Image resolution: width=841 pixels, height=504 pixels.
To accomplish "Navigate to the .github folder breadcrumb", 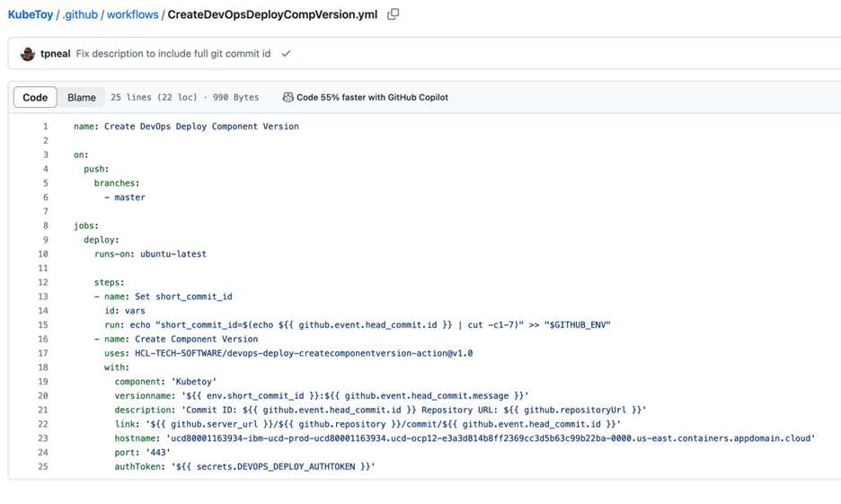I will click(80, 15).
